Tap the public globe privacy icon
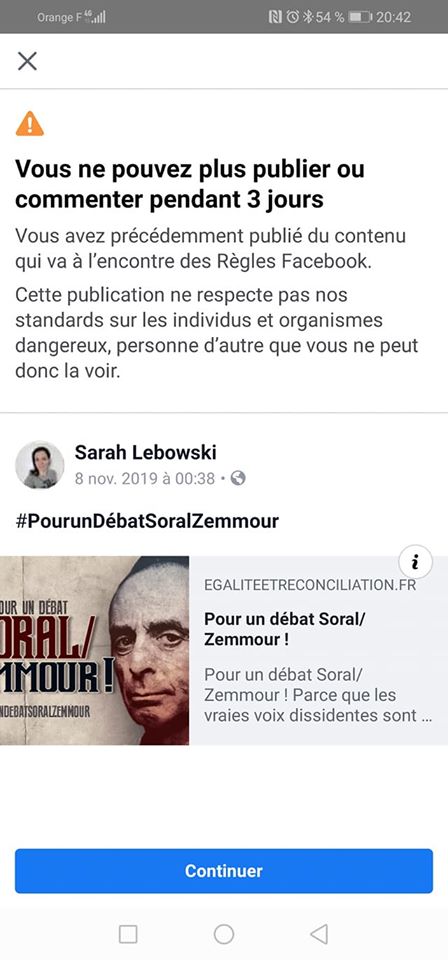 pyautogui.click(x=238, y=478)
